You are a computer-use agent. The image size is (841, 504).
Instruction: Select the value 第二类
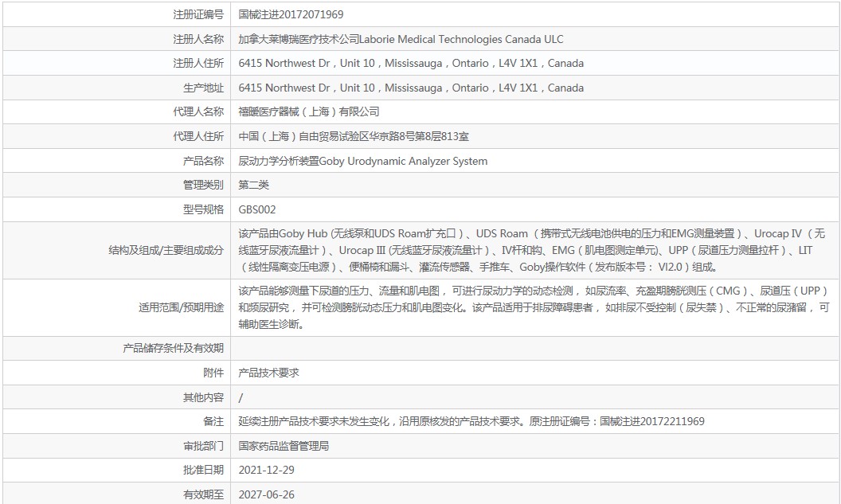coord(254,185)
